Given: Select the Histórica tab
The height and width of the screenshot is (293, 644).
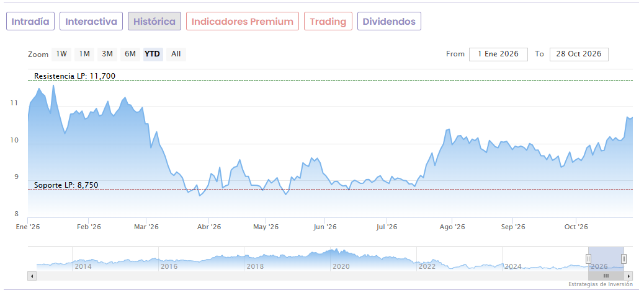Looking at the screenshot, I should 154,21.
